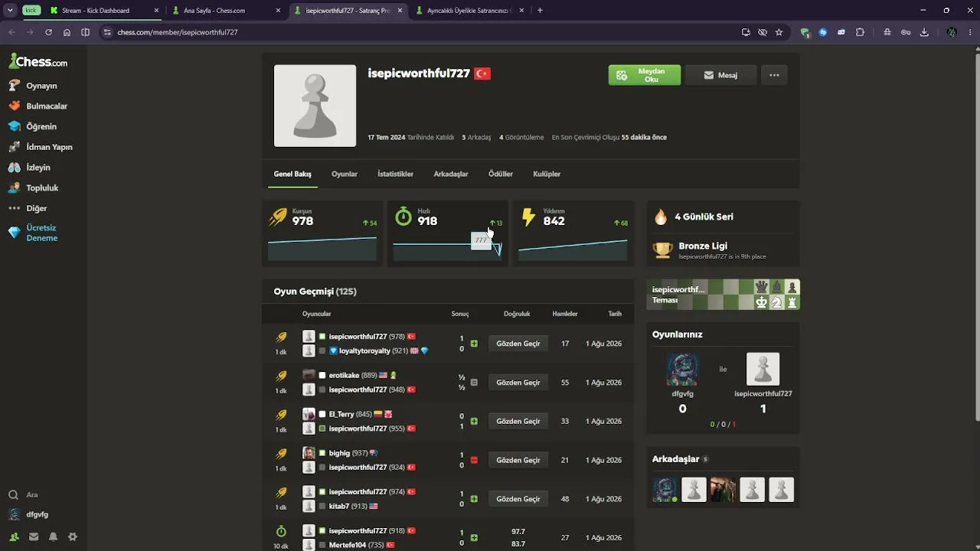Open first friend avatar in Arkadaşlar panel
The width and height of the screenshot is (980, 551).
pyautogui.click(x=665, y=490)
